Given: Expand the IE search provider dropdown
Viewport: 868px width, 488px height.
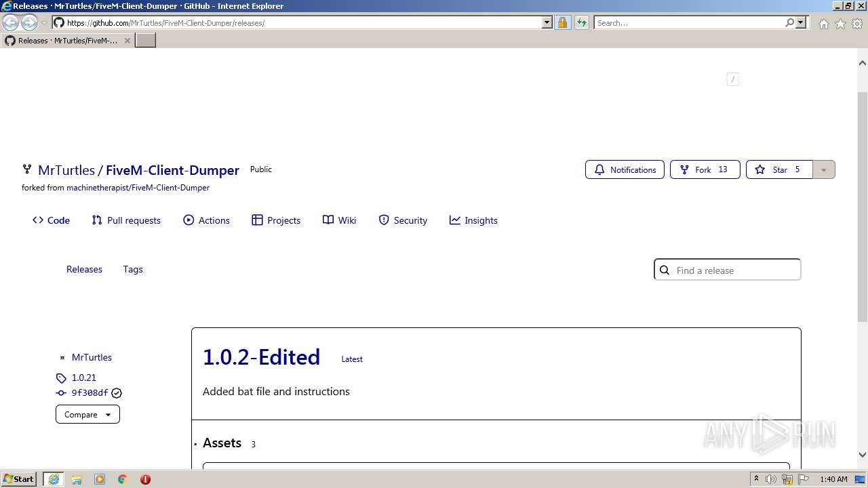Looking at the screenshot, I should (x=801, y=22).
